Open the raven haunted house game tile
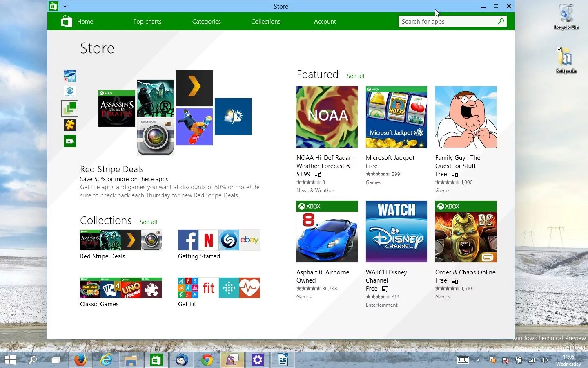The height and width of the screenshot is (368, 588). click(x=156, y=98)
